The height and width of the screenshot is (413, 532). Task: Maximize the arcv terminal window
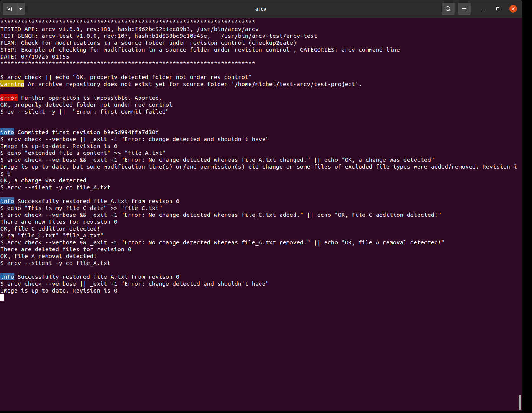tap(498, 9)
